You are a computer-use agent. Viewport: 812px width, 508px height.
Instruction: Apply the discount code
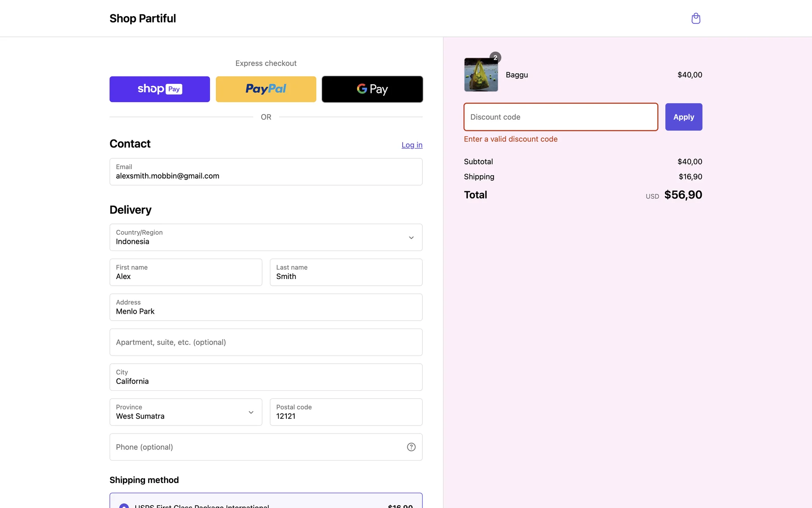click(x=683, y=117)
